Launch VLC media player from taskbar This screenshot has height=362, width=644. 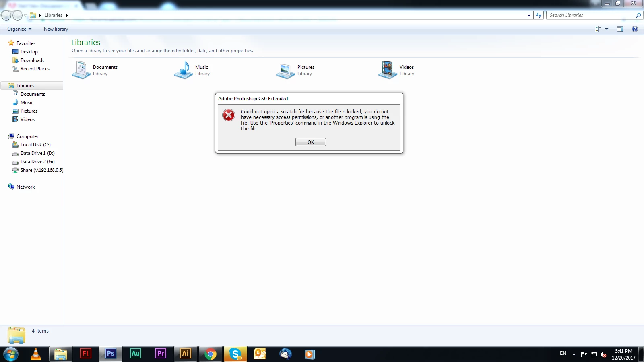36,354
